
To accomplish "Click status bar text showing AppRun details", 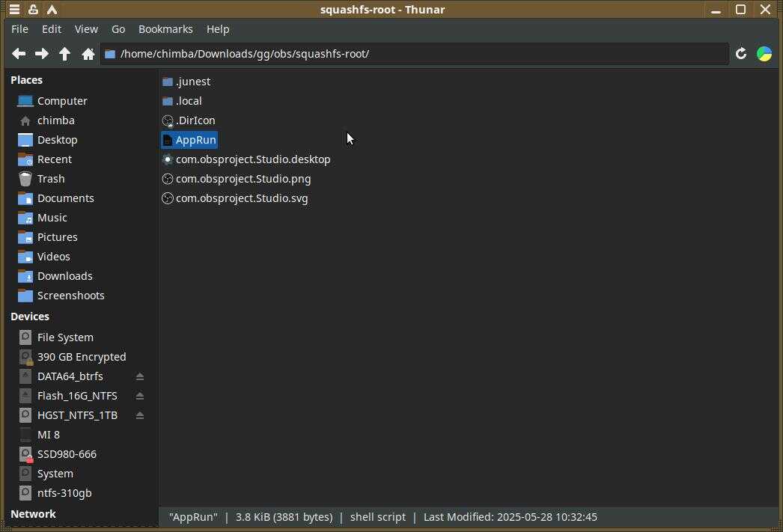I will (x=383, y=517).
